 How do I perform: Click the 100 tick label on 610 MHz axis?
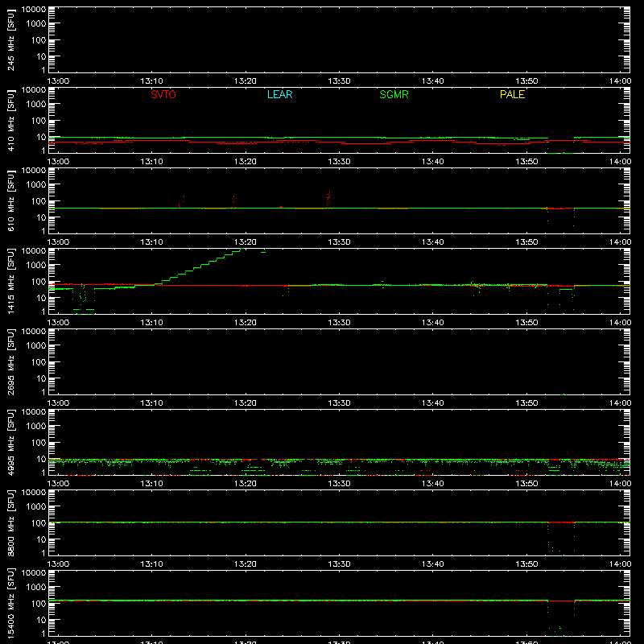[x=39, y=201]
